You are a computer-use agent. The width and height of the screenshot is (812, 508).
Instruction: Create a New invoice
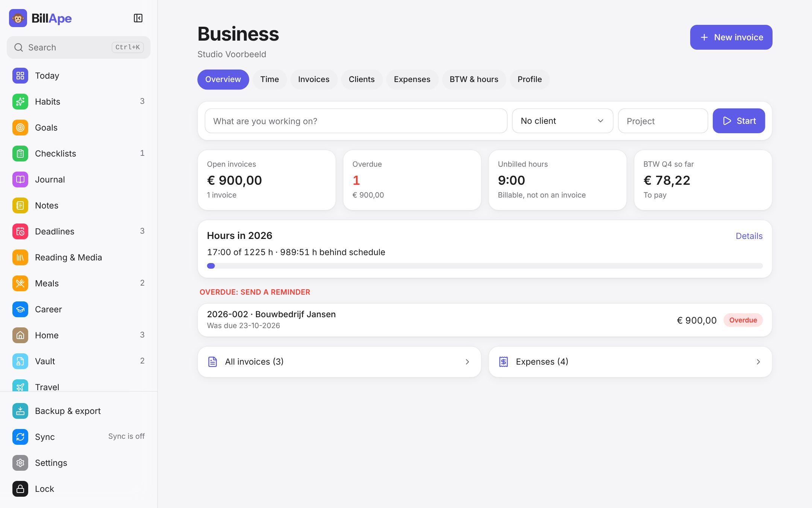tap(731, 37)
